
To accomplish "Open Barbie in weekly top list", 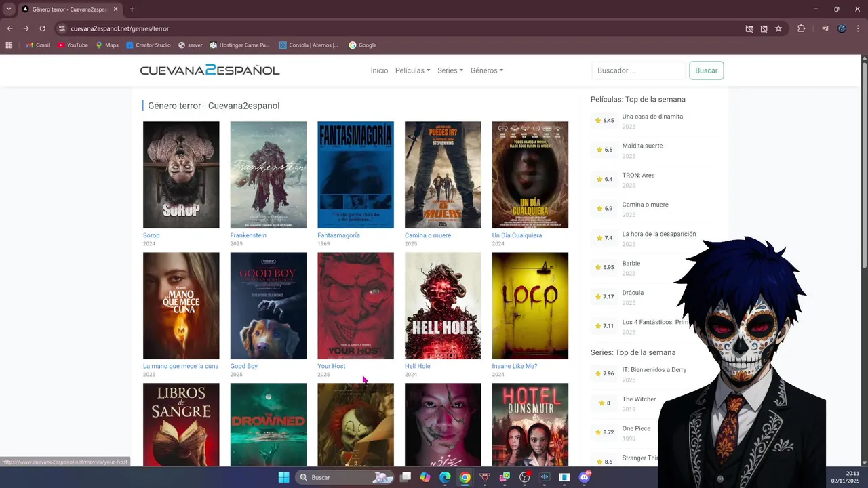I will 631,263.
